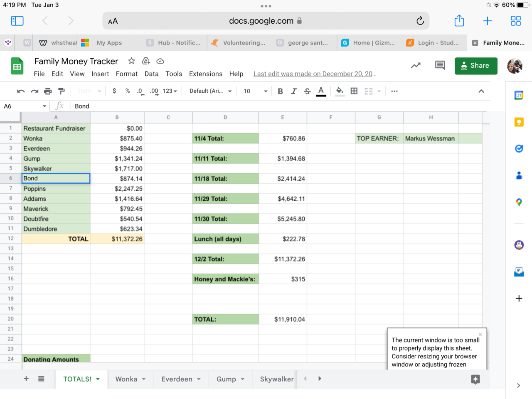
Task: Click the green Share button
Action: [475, 66]
